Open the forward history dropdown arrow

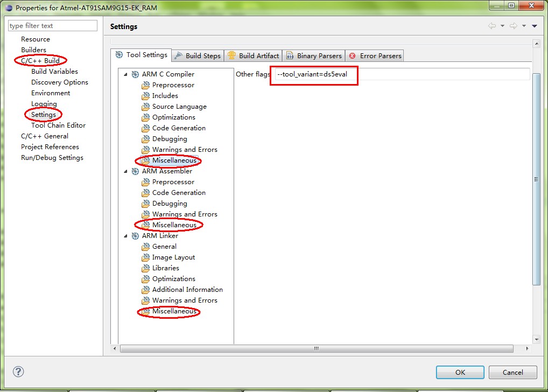pos(524,25)
